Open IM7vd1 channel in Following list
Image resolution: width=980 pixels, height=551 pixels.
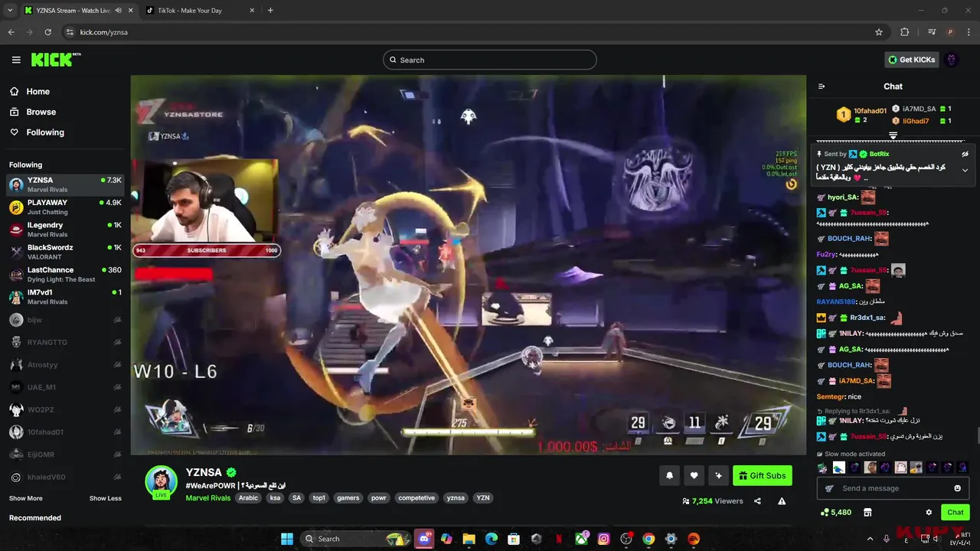click(65, 297)
